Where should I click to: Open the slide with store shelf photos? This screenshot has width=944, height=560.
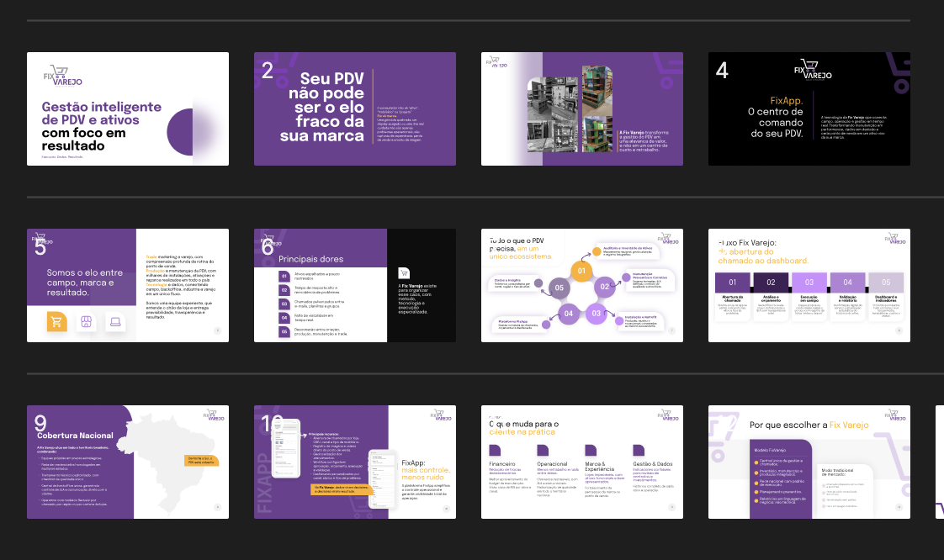click(x=581, y=108)
